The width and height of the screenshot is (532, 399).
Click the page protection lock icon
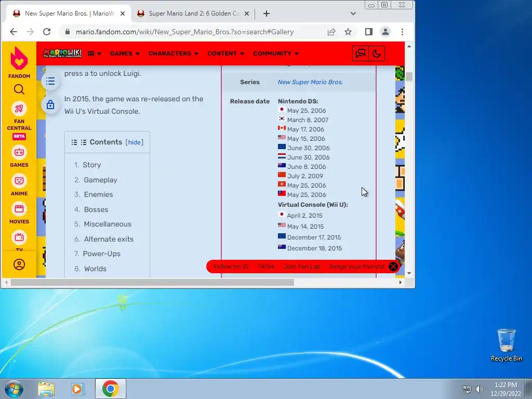pos(50,104)
